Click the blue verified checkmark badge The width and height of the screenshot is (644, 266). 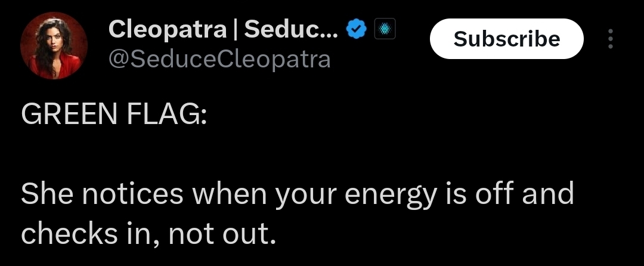[356, 29]
